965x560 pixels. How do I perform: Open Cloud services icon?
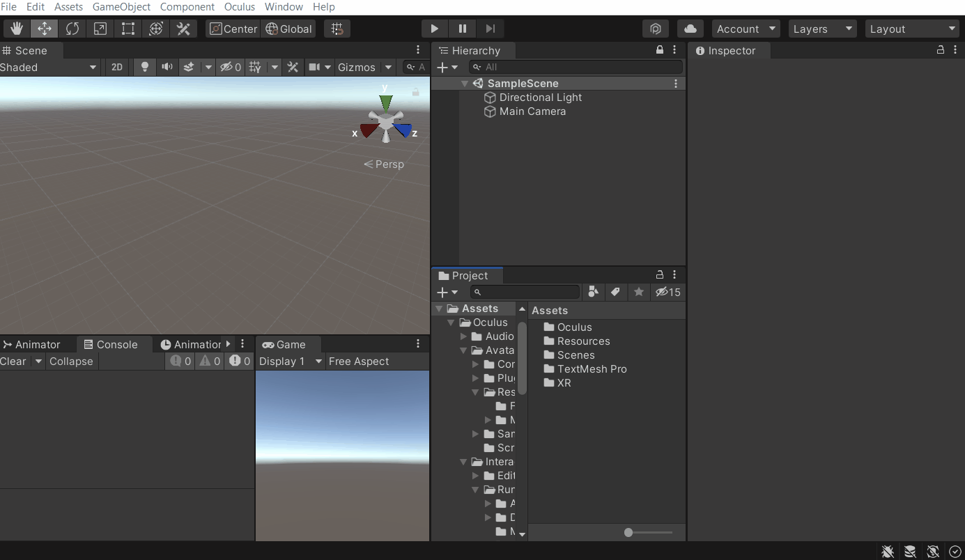coord(690,29)
